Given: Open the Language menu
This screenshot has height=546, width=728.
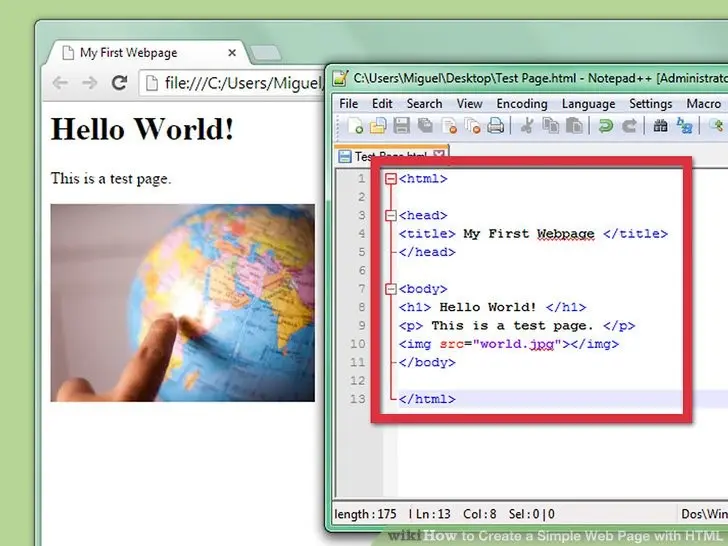Looking at the screenshot, I should [588, 104].
